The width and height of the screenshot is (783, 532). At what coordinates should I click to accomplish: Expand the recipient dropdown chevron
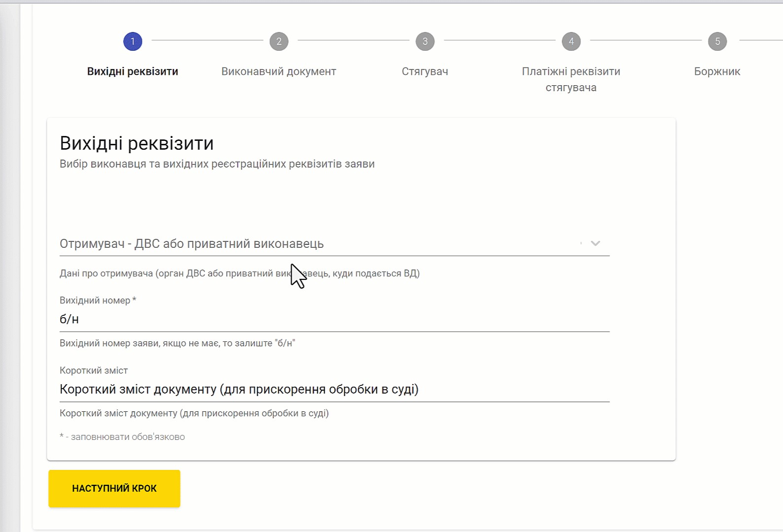(595, 243)
